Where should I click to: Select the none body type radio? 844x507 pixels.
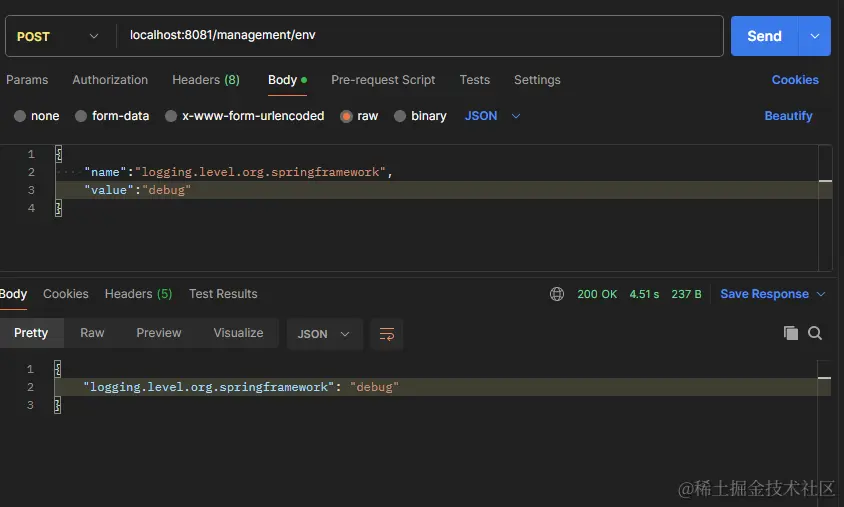(x=20, y=116)
